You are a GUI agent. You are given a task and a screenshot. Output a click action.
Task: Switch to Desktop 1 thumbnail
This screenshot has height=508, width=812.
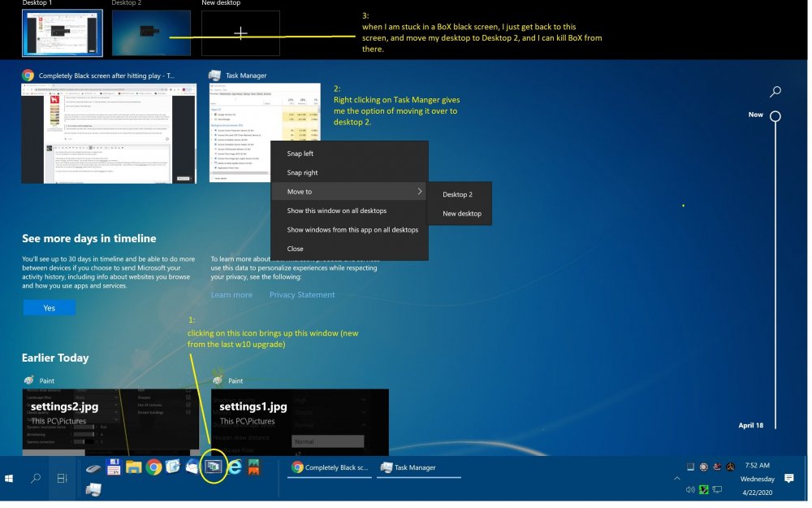[x=63, y=33]
